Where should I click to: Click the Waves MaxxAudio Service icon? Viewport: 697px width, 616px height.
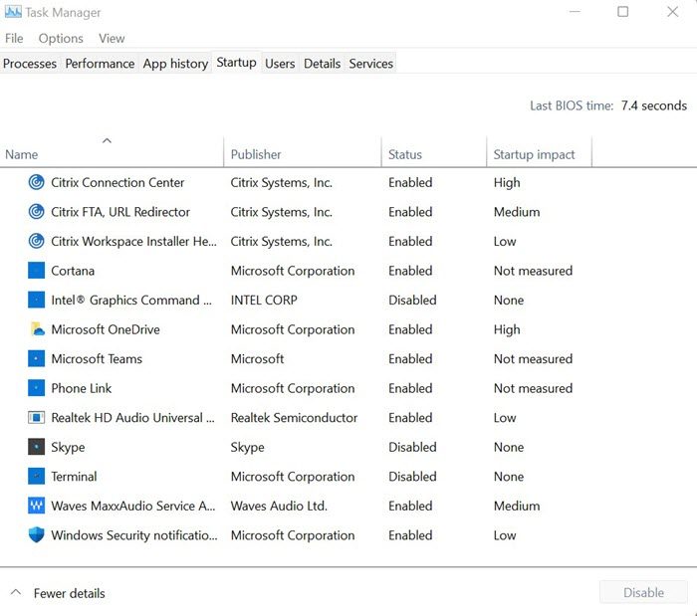point(37,506)
